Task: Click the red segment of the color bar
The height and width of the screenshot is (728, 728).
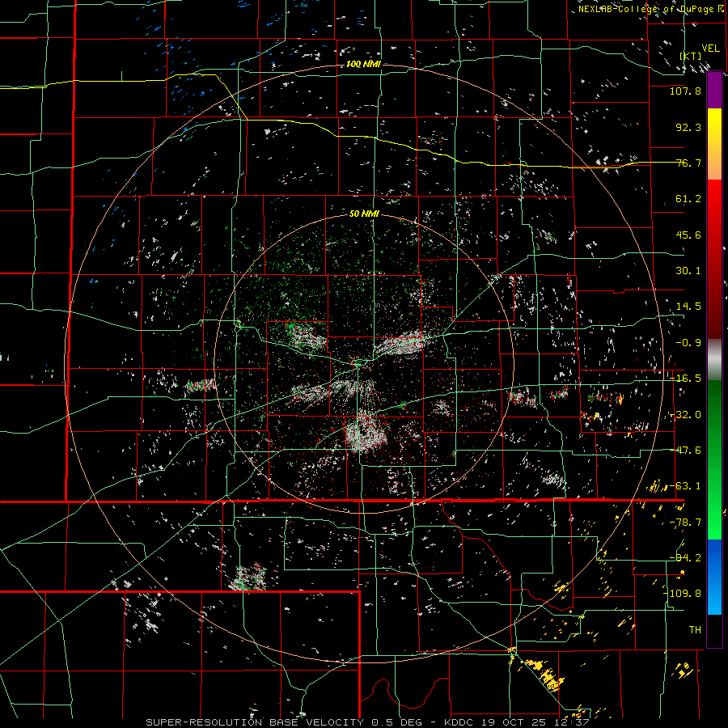Action: 714,259
